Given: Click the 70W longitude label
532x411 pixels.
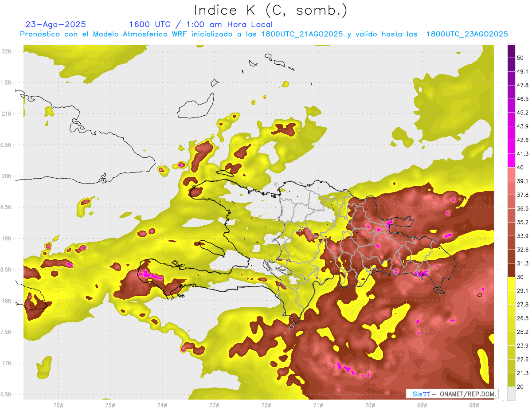Looking at the screenshot, I should tap(370, 405).
